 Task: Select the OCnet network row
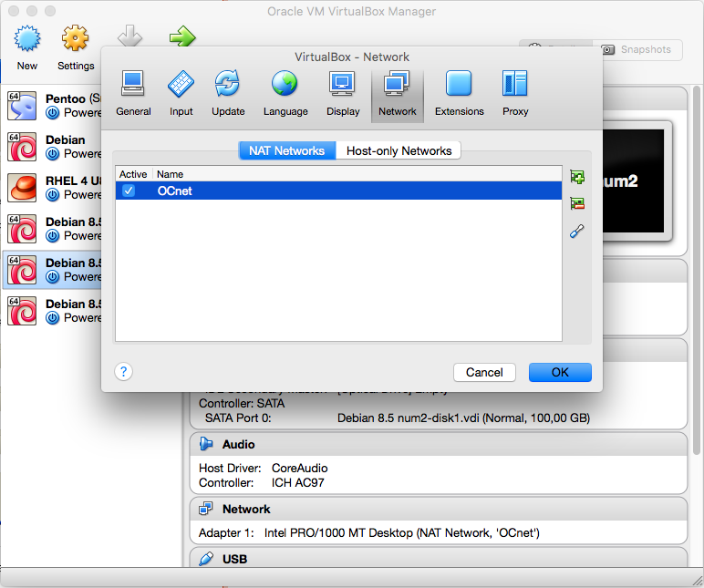tap(338, 191)
